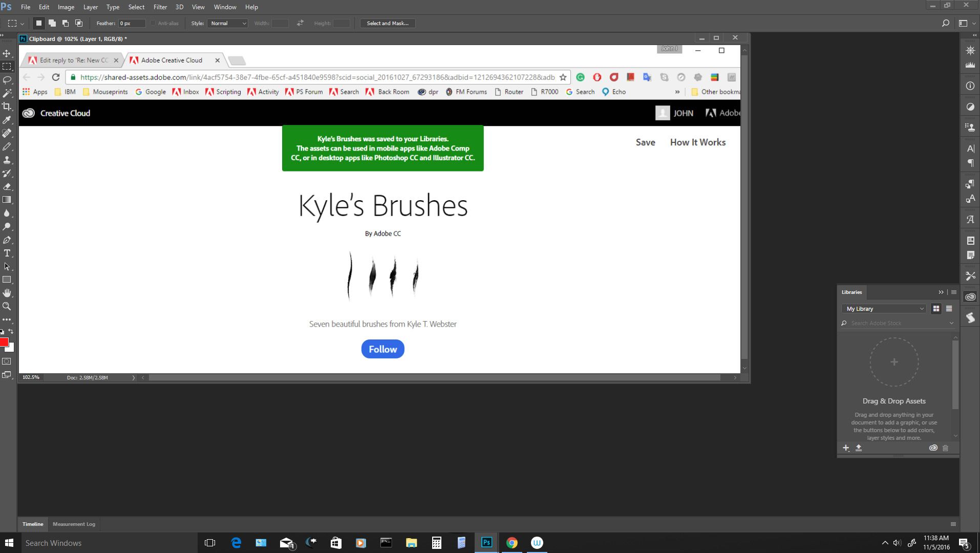Select the Lasso tool
Screen dimensions: 980x553
(7, 80)
